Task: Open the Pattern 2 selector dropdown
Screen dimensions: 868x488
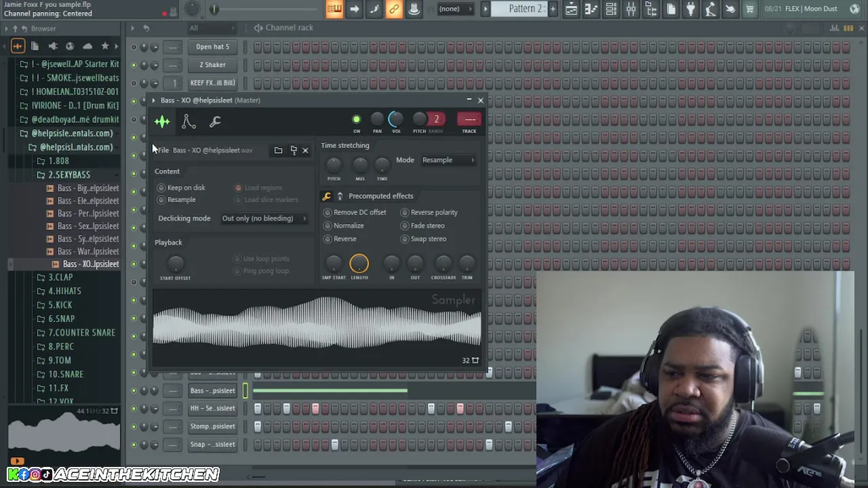Action: pyautogui.click(x=526, y=9)
